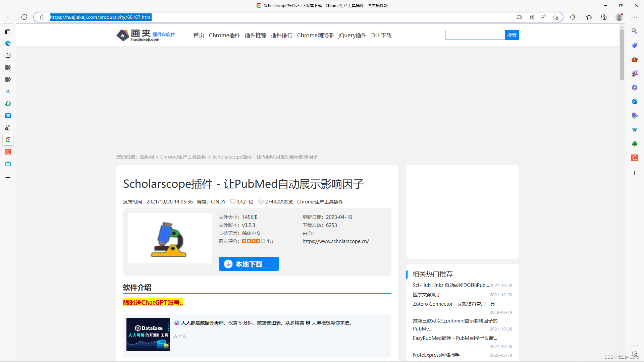Screen dimensions: 644x362
Task: Click the 本地下载 download button
Action: point(249,264)
